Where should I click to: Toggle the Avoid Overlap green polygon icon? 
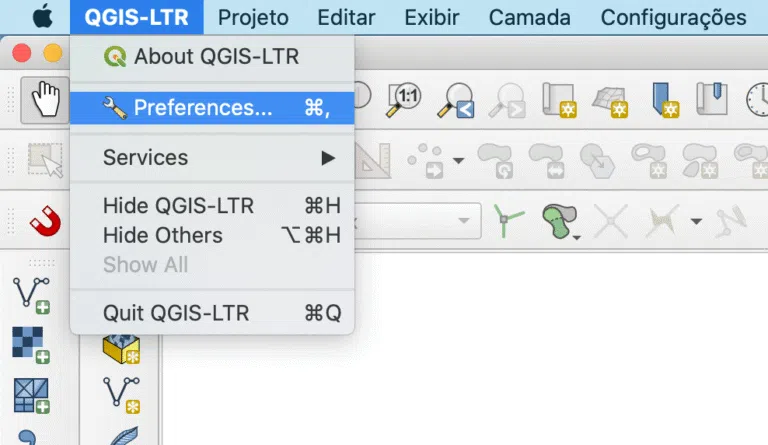point(559,222)
